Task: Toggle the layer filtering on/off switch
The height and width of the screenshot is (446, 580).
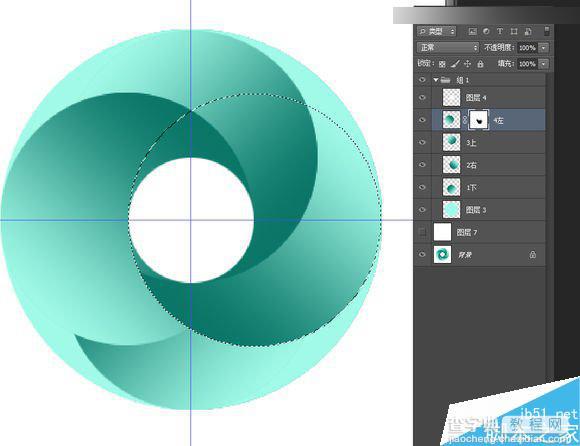Action: [547, 31]
